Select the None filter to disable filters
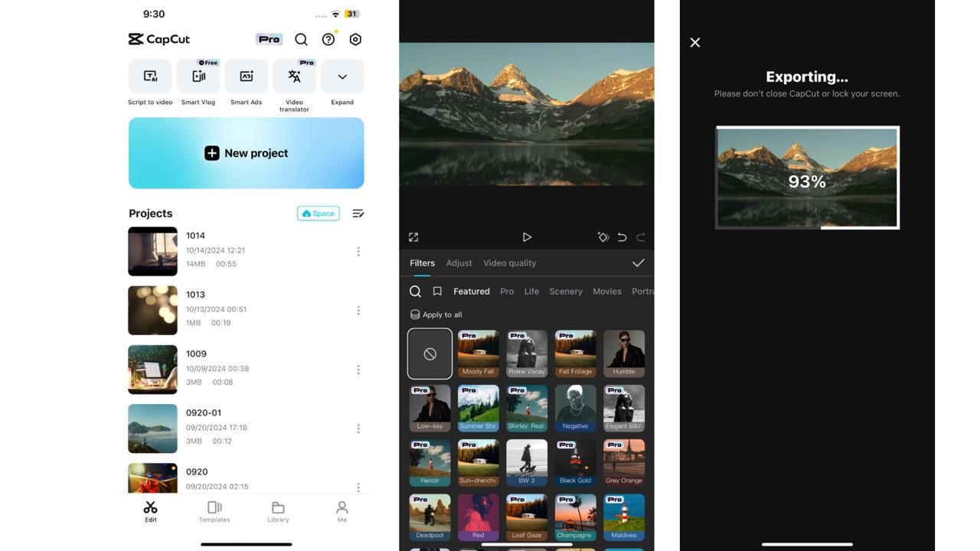Viewport: 980px width, 551px height. (430, 353)
